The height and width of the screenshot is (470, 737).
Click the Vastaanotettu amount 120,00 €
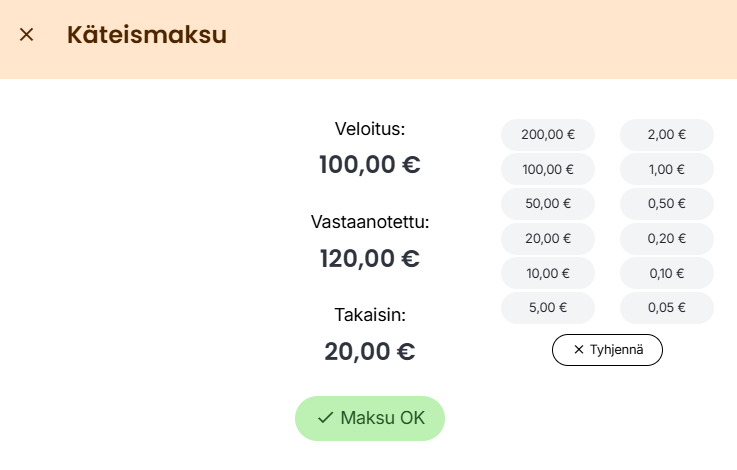369,259
